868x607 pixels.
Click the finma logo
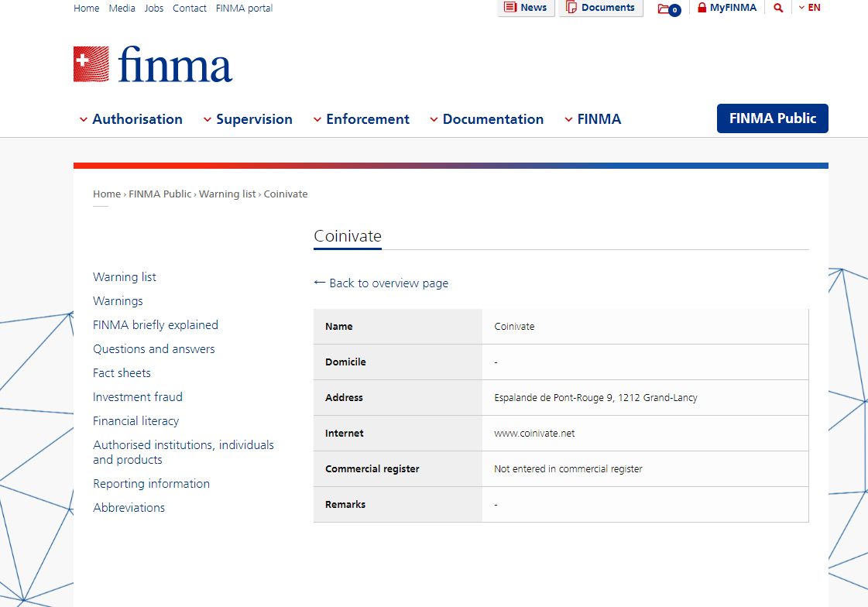pyautogui.click(x=153, y=64)
